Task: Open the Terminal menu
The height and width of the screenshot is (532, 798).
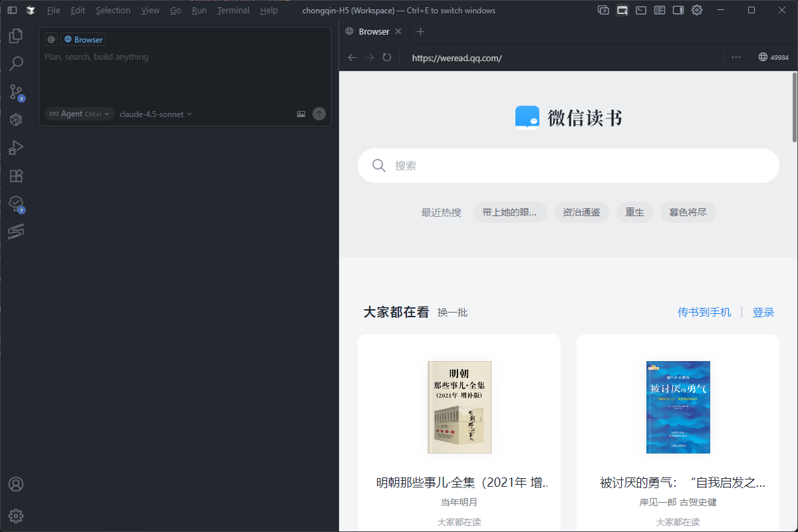Action: 233,10
